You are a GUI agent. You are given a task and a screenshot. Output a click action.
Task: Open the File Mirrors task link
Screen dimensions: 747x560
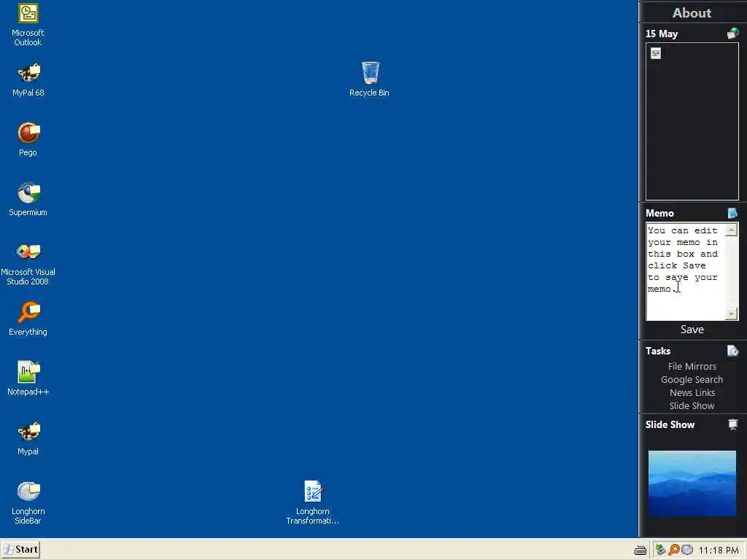click(692, 366)
